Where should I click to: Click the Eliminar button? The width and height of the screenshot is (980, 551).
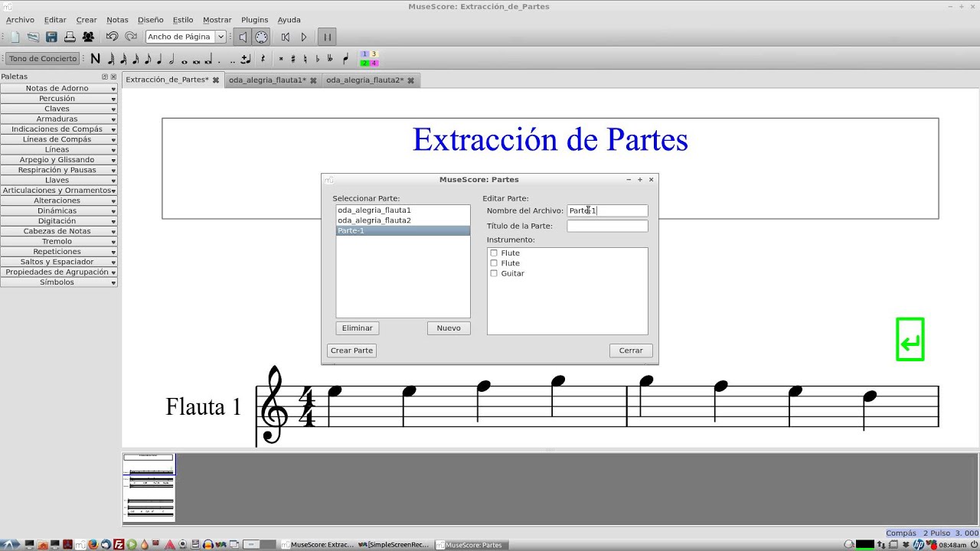point(357,328)
